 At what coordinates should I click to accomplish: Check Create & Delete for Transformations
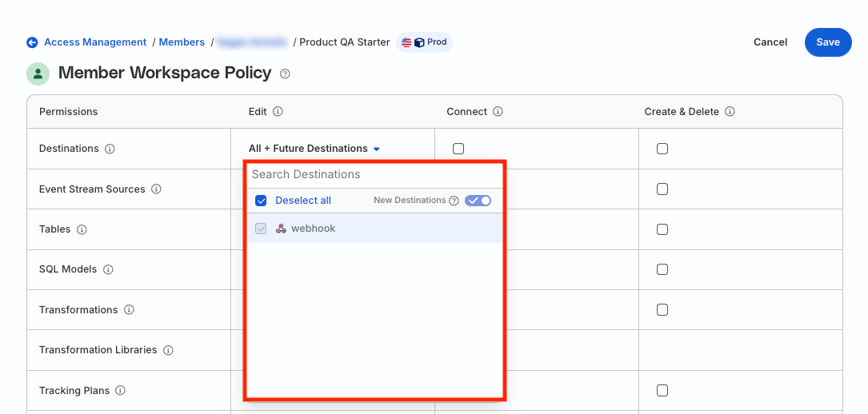click(x=662, y=310)
